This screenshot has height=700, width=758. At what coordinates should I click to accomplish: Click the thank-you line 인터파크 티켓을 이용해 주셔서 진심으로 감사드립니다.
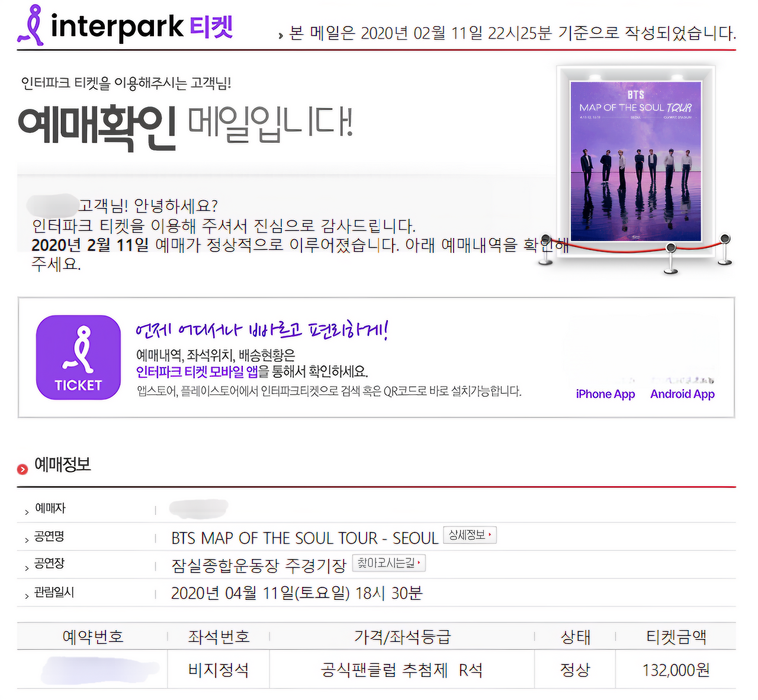[224, 226]
